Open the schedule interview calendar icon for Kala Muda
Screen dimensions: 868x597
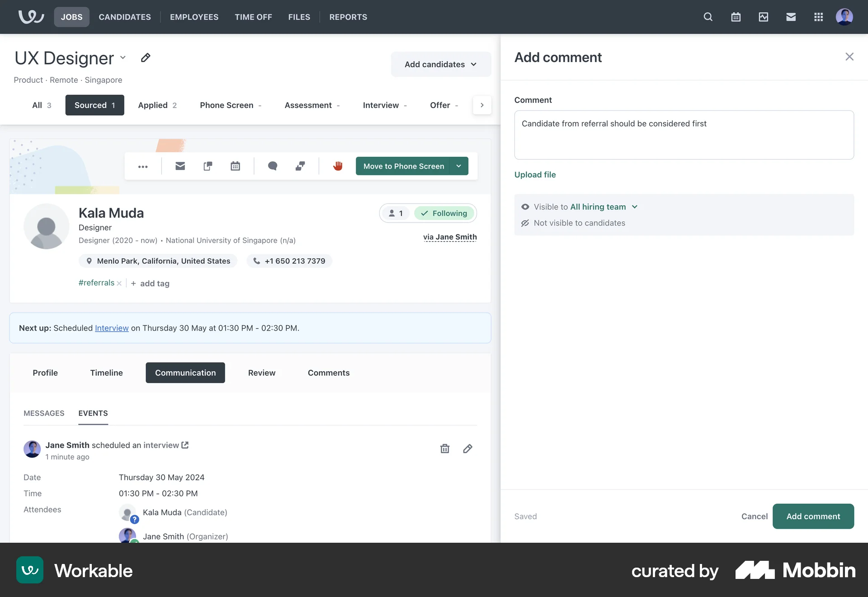[x=235, y=166]
